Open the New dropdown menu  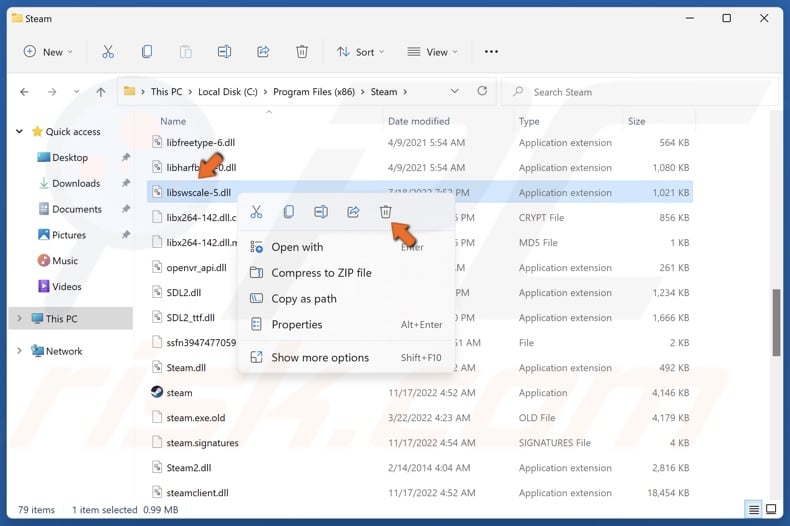pyautogui.click(x=48, y=51)
